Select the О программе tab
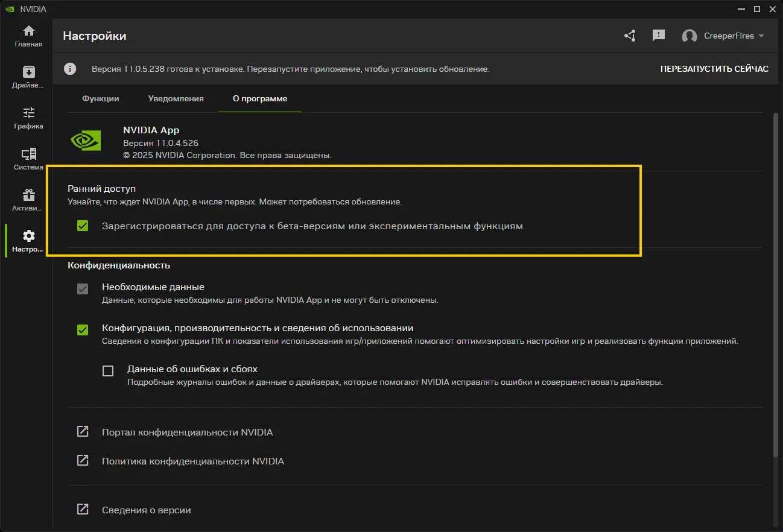Viewport: 783px width, 532px height. click(260, 98)
